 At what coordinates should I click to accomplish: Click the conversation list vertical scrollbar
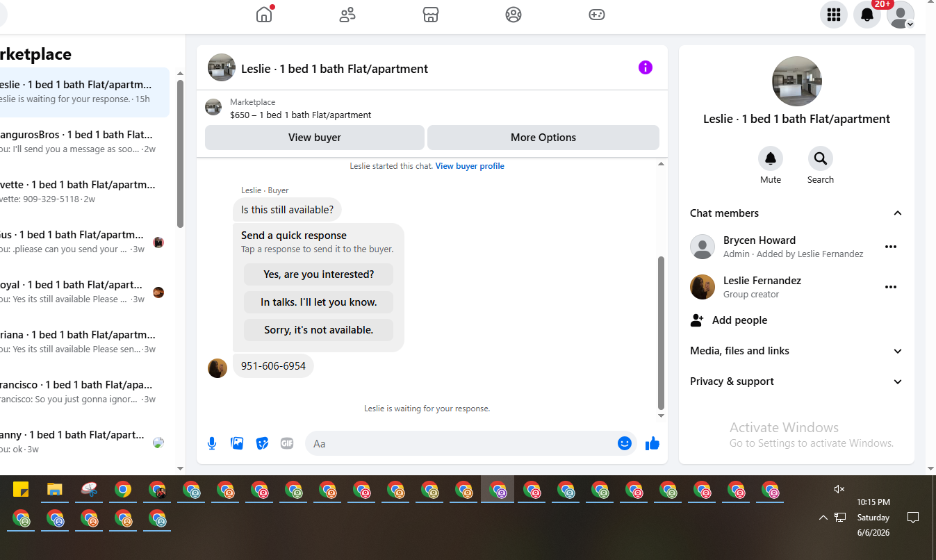tap(181, 154)
